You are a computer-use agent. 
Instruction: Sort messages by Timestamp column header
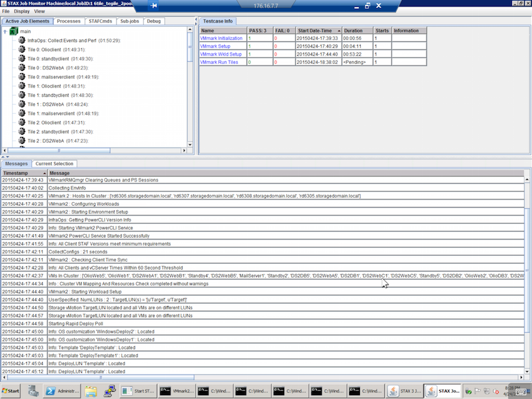click(x=24, y=173)
